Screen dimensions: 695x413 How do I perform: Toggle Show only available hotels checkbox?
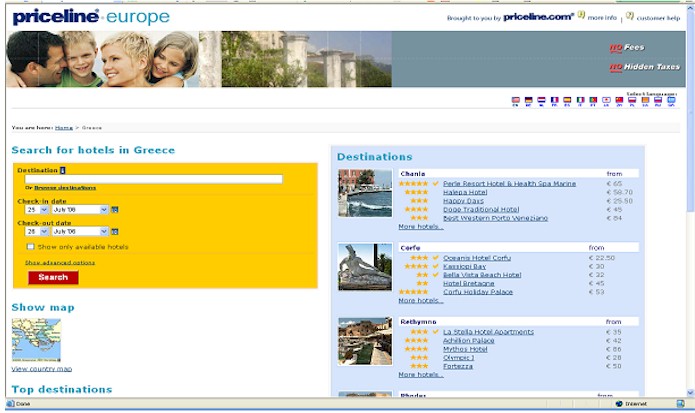(31, 247)
